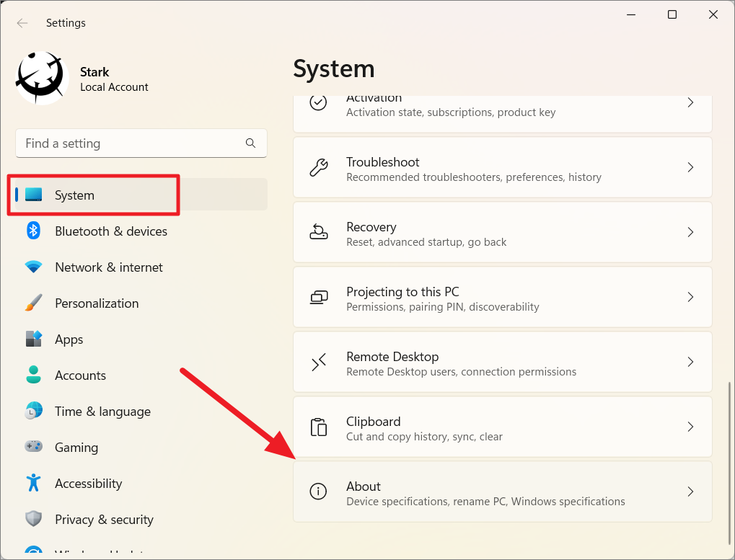Click the Clipboard icon on its settings row
The width and height of the screenshot is (735, 560).
point(318,427)
